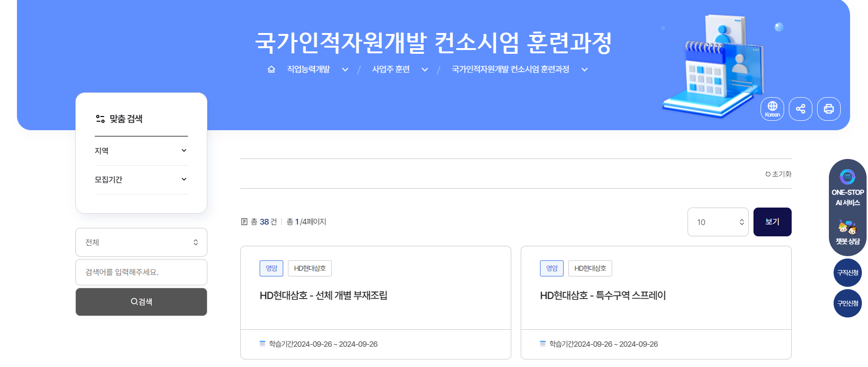The image size is (868, 367).
Task: Open HD현대삼호 - 선체 개별 부재조립 course
Action: click(x=323, y=296)
